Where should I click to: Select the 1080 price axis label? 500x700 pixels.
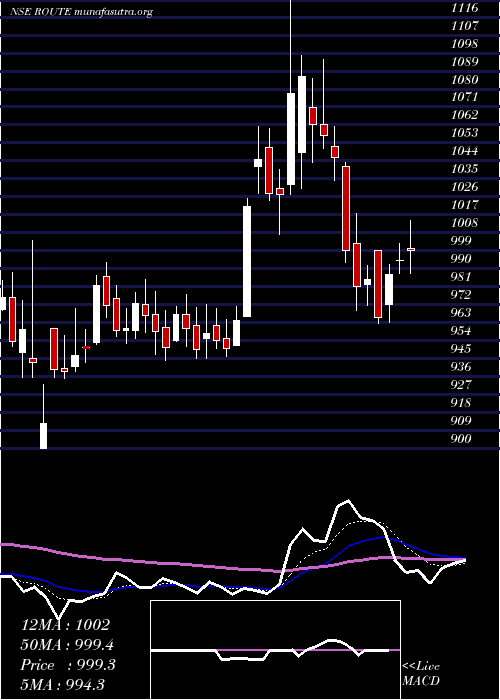pos(465,79)
